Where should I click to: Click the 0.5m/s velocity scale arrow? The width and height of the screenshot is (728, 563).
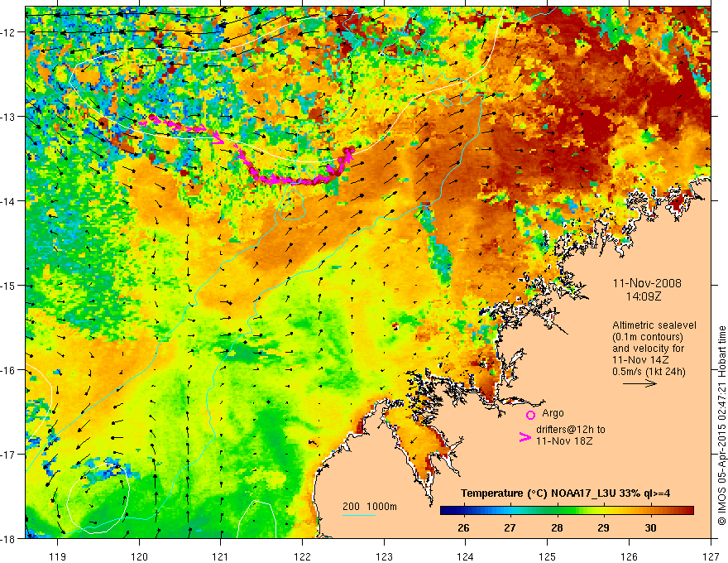click(639, 383)
